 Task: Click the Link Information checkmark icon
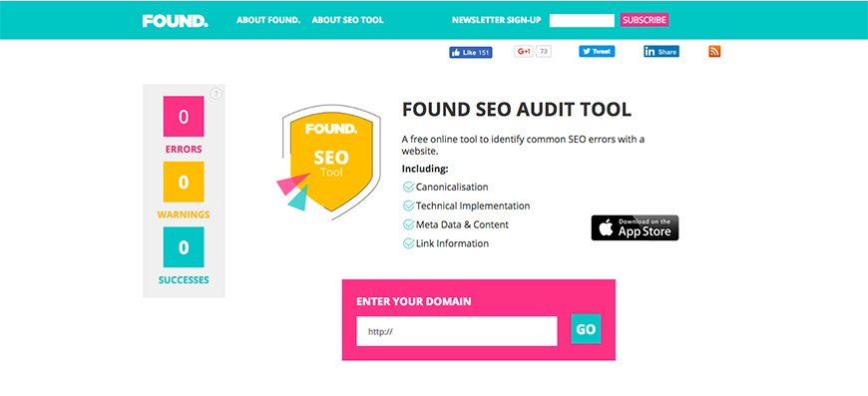[408, 243]
